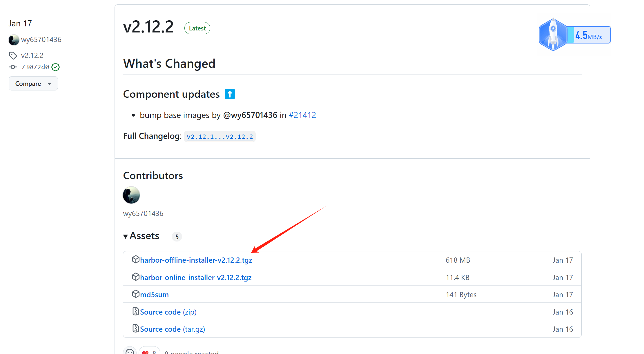The width and height of the screenshot is (644, 354).
Task: Click the blue up-arrow emoji icon
Action: coord(230,94)
